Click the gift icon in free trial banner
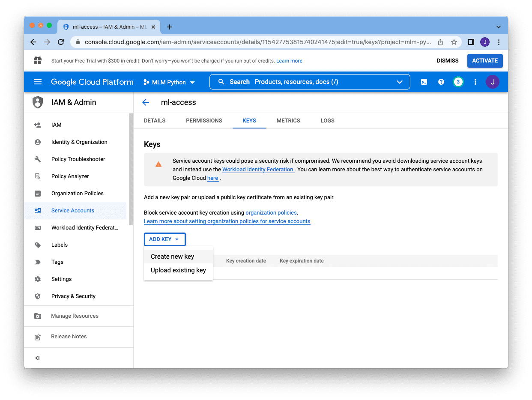Viewport: 532px width, 400px height. 38,60
